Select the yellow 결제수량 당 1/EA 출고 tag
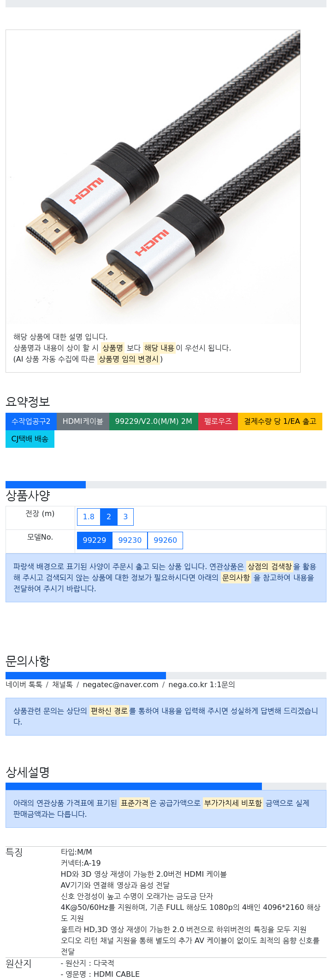This screenshot has height=980, width=332. [280, 422]
